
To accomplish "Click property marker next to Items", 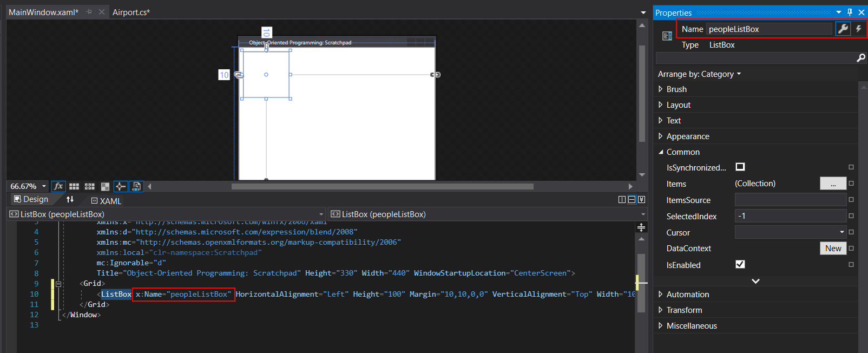I will tap(851, 184).
